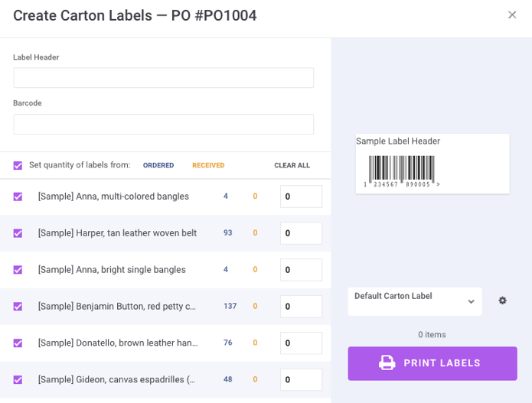Open label template settings gear
Viewport: 532px width, 403px height.
pyautogui.click(x=502, y=301)
